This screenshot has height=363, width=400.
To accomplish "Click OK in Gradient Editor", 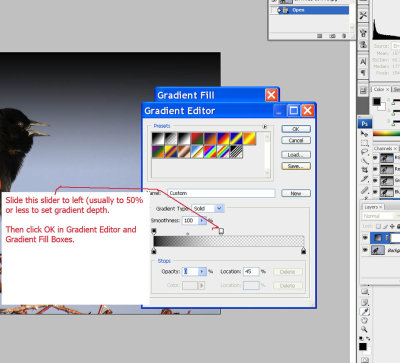I will point(296,129).
